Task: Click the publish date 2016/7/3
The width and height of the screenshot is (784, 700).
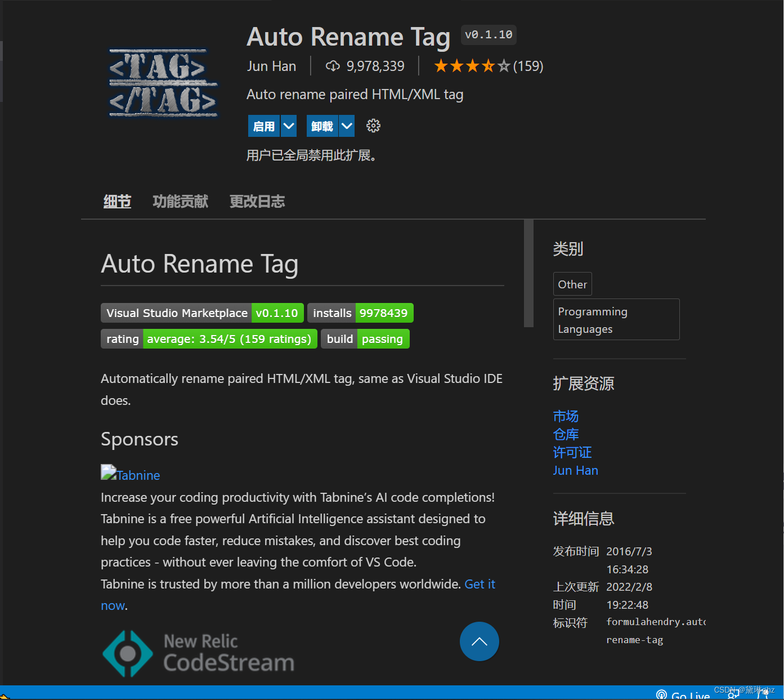Action: pyautogui.click(x=629, y=551)
